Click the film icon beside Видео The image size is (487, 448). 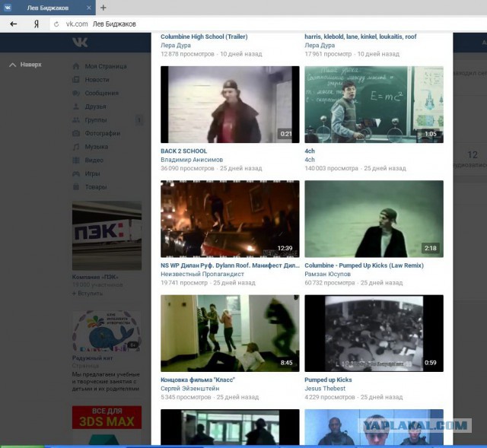(x=76, y=160)
